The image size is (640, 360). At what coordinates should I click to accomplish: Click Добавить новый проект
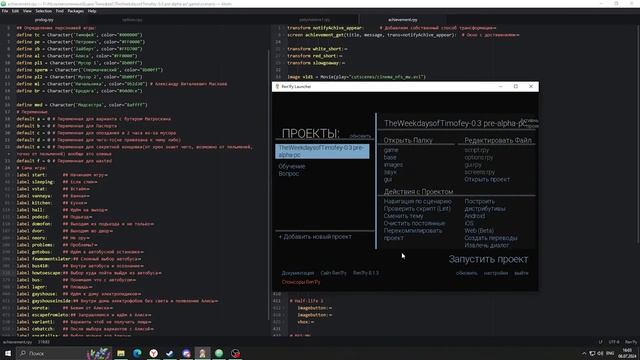tap(315, 236)
